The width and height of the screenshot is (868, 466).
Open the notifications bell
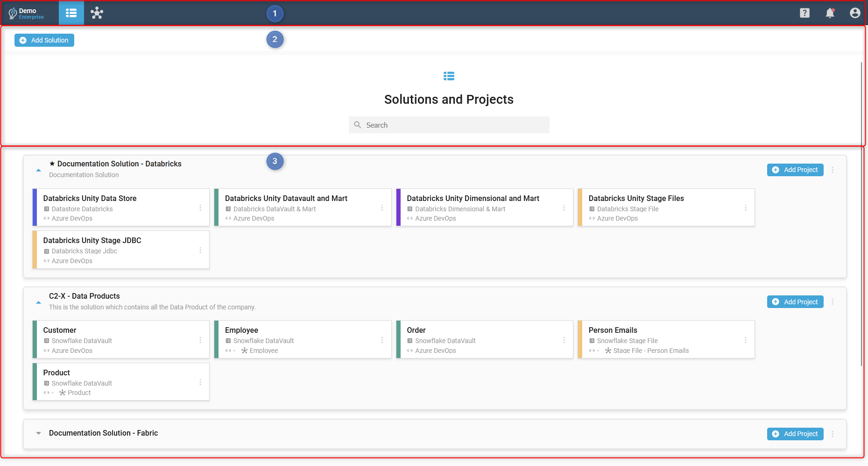pyautogui.click(x=830, y=13)
